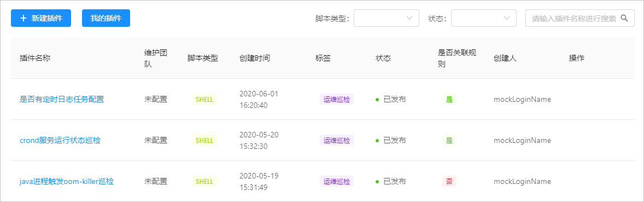This screenshot has height=202, width=644.
Task: Click the 我的插件 button
Action: pos(106,18)
